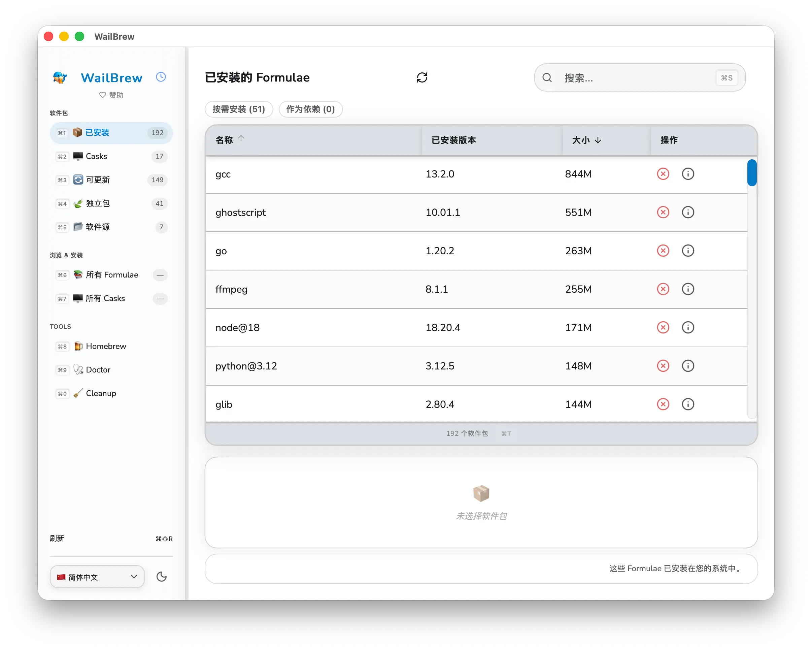Click the WailBrew logo icon
812x650 pixels.
60,77
